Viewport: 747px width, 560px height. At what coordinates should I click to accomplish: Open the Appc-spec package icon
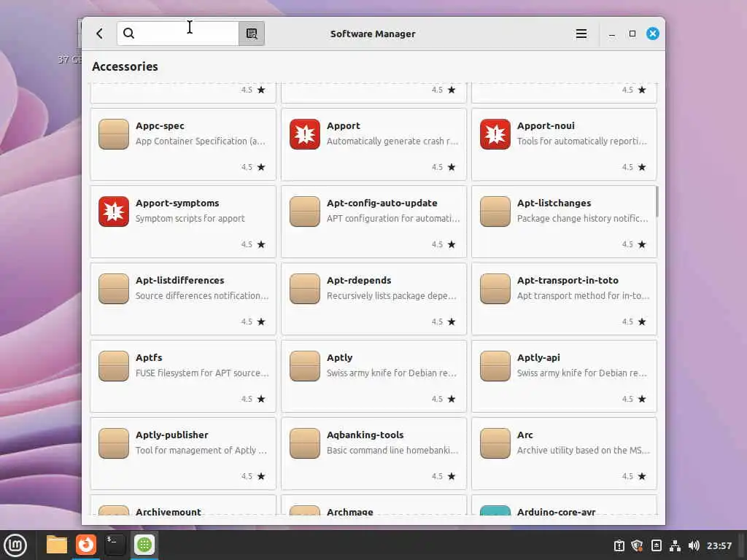pos(114,134)
